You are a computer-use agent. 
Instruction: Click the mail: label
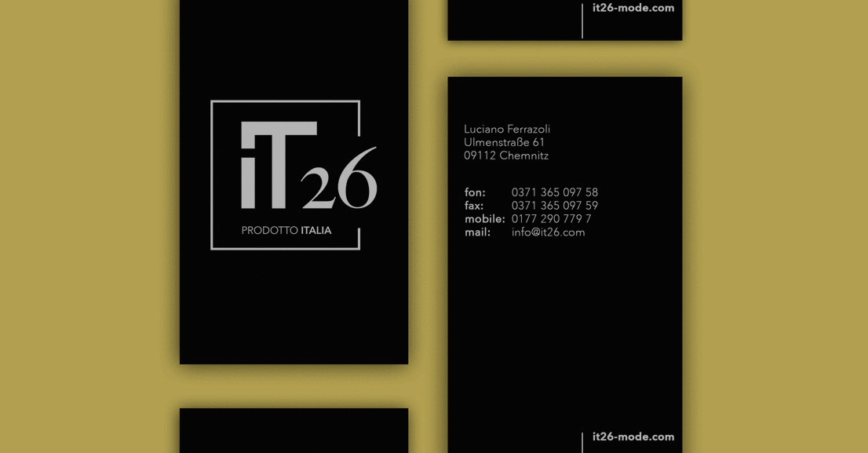click(x=477, y=232)
